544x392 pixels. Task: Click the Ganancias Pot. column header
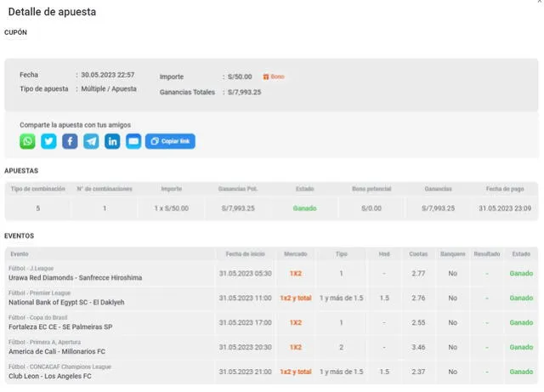[238, 189]
